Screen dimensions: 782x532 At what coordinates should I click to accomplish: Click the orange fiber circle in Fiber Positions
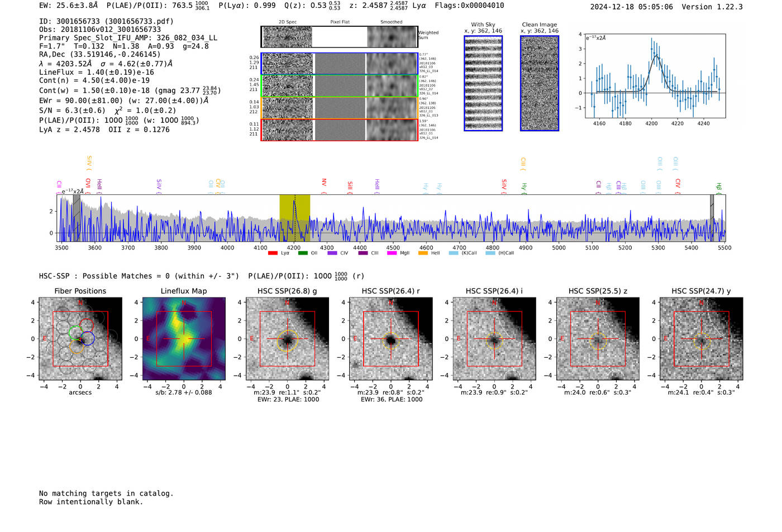(77, 346)
